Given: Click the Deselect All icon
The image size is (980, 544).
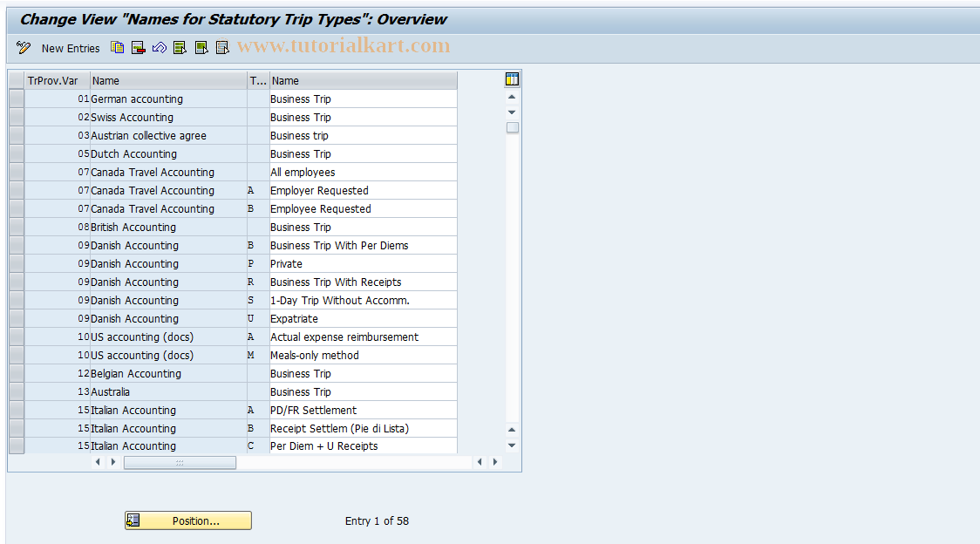Looking at the screenshot, I should point(222,48).
